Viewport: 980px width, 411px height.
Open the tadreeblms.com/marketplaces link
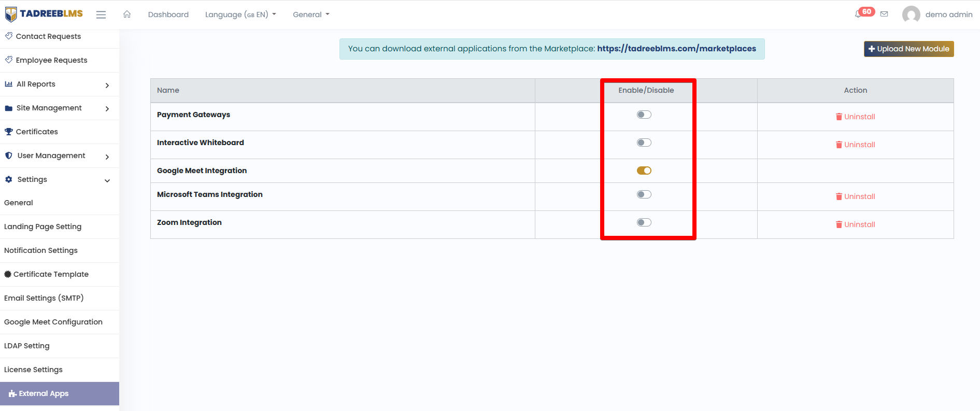click(676, 48)
